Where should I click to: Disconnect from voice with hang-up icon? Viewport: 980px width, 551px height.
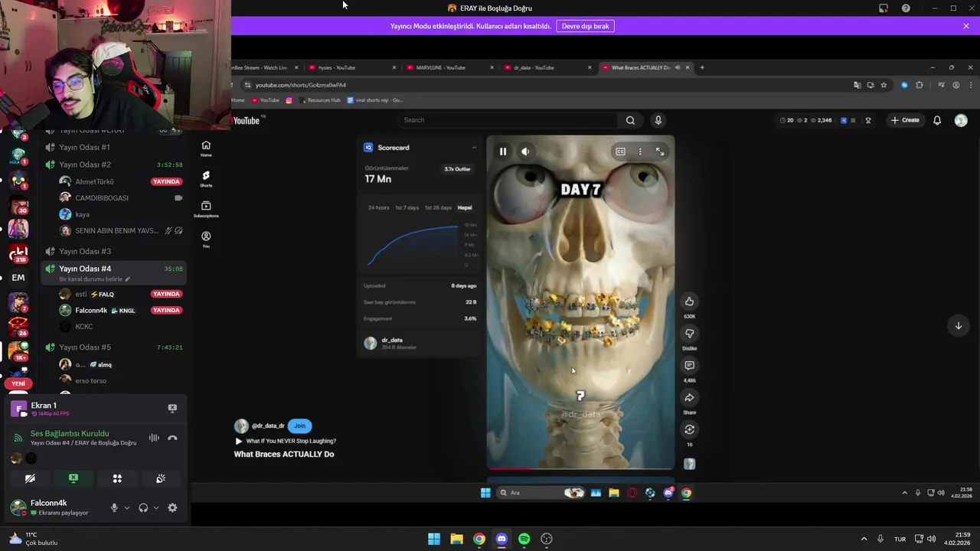(x=172, y=438)
